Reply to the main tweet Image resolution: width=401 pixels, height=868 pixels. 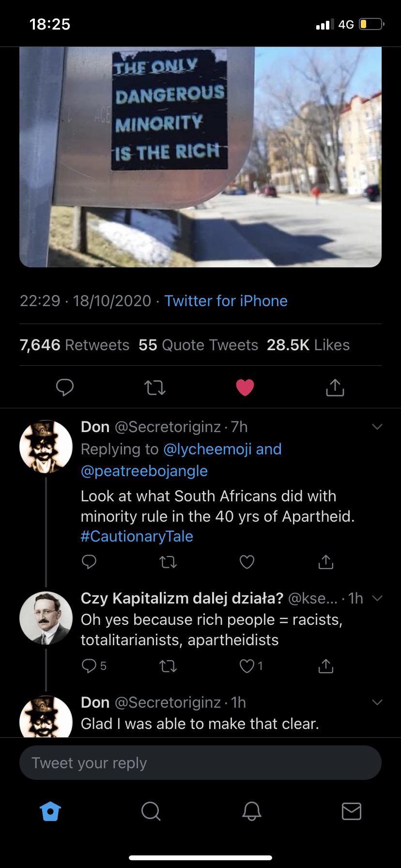click(x=65, y=387)
